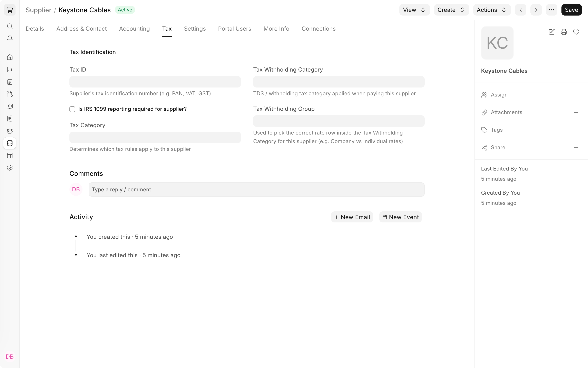Open Tax Category field
The image size is (588, 368).
155,137
